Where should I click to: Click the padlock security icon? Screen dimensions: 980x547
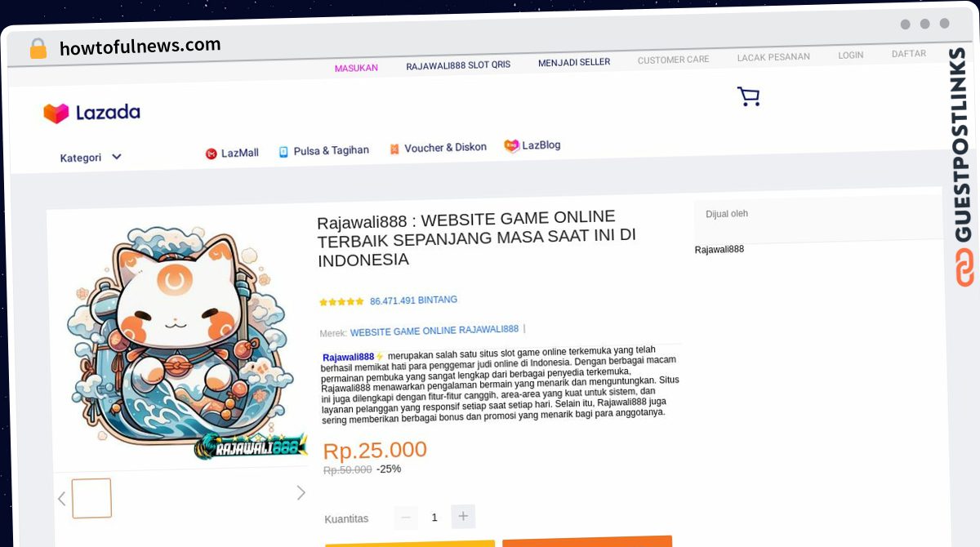pos(38,48)
